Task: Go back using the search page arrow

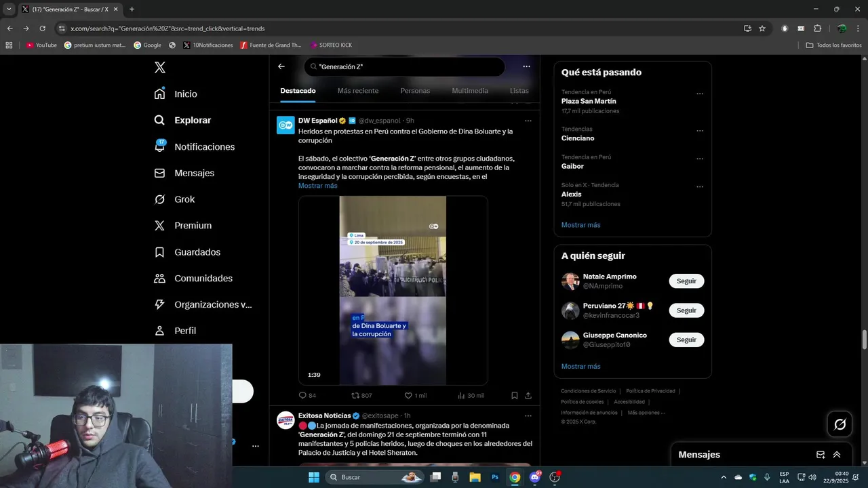Action: [281, 66]
